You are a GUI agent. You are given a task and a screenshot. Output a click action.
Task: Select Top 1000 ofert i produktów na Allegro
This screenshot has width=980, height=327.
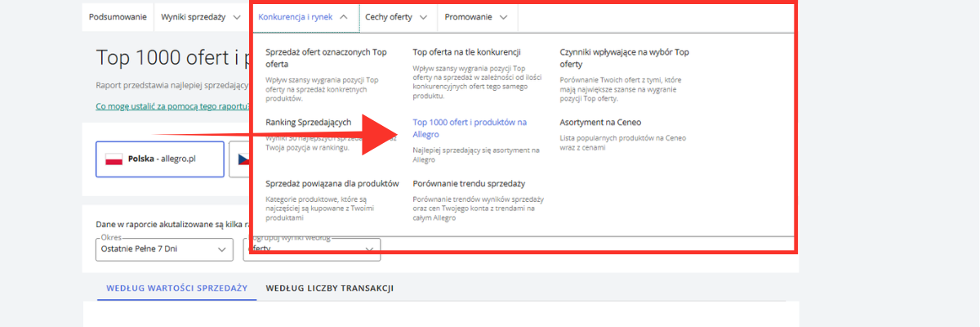tap(470, 128)
